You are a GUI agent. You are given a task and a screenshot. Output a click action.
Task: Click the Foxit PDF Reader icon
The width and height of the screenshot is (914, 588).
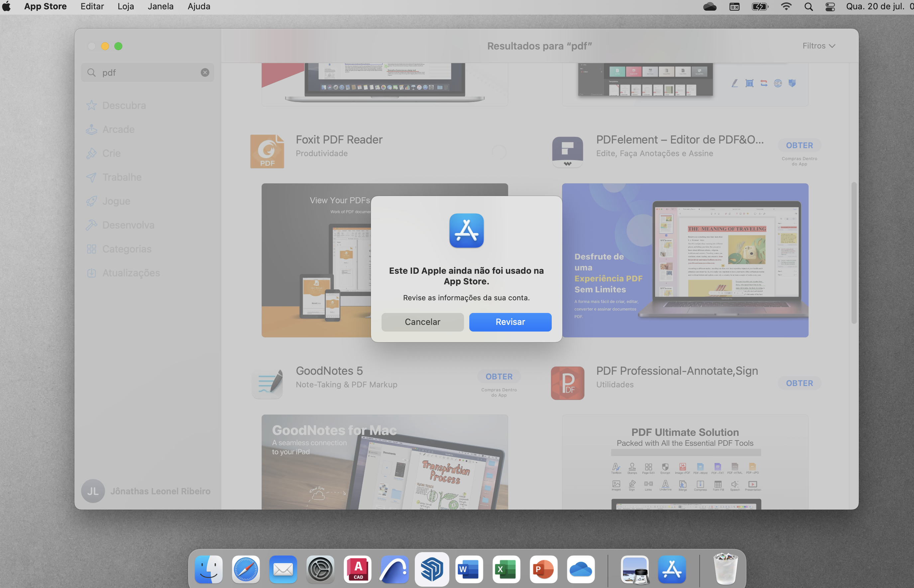click(267, 151)
